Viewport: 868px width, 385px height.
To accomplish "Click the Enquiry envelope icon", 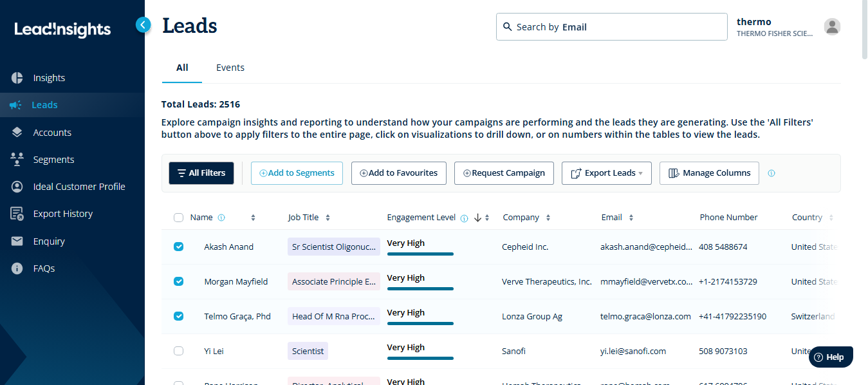I will coord(17,241).
